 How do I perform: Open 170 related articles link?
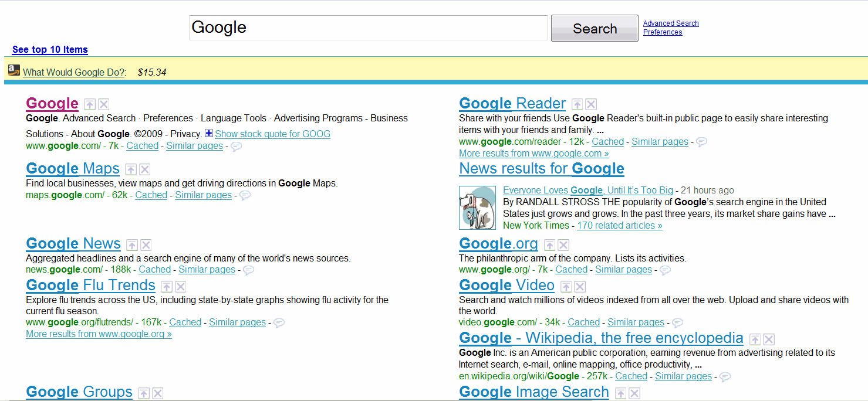click(620, 226)
